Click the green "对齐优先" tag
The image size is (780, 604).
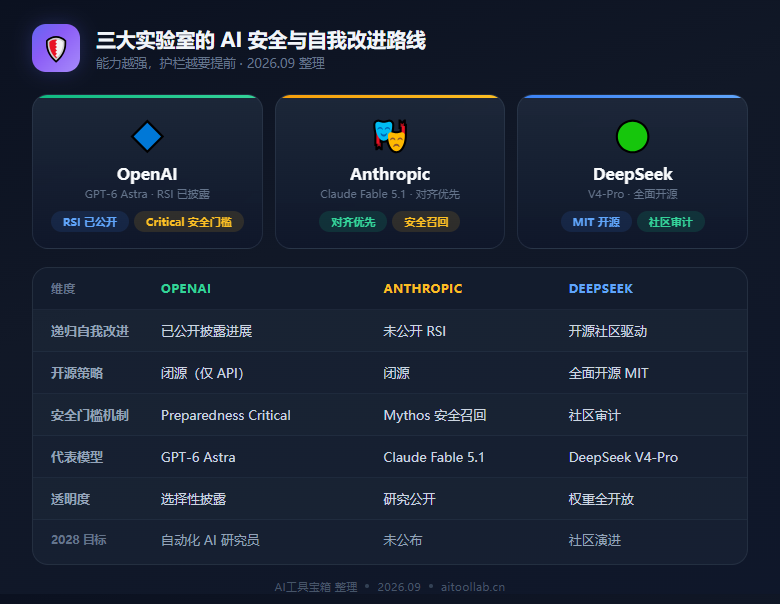353,222
